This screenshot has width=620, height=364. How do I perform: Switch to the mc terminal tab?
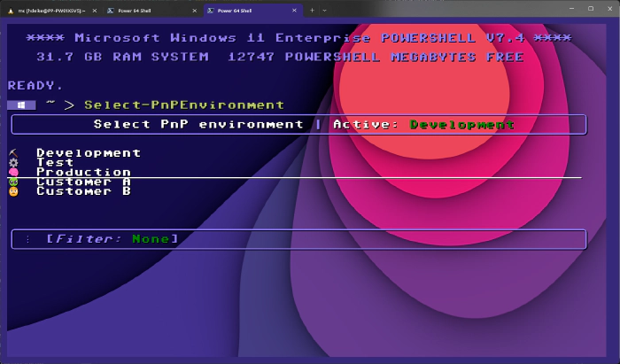[49, 9]
